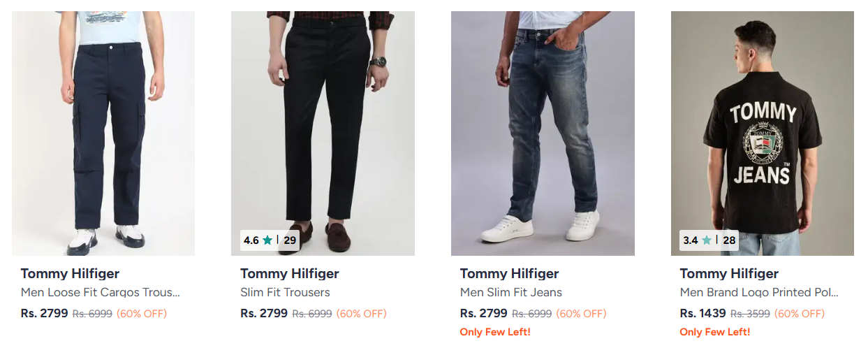Click Tommy Hilfiger brand above Slim Fit Trousers
The image size is (868, 362).
pos(290,273)
